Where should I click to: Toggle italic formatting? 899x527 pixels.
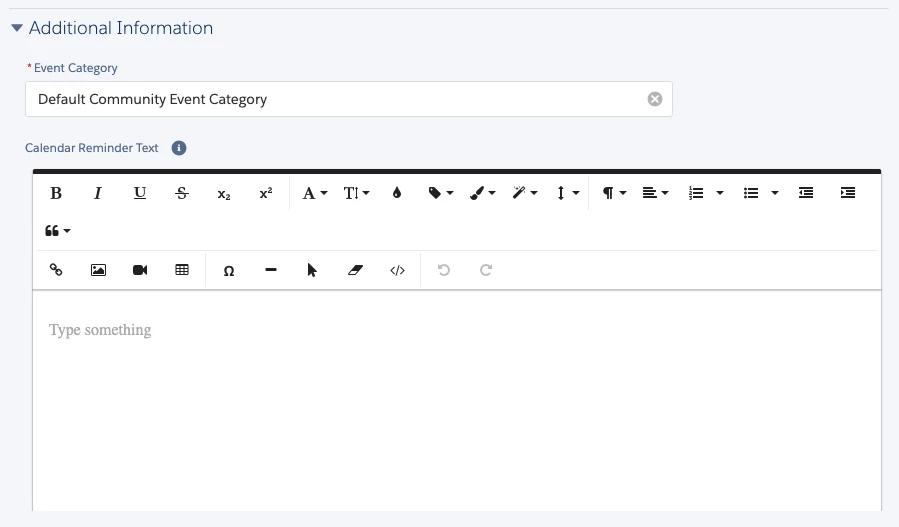point(97,193)
